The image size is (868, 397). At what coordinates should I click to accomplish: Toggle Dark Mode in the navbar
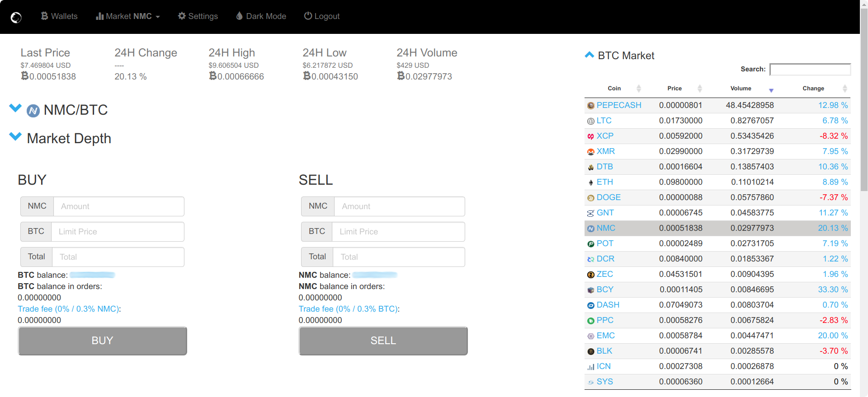click(x=261, y=16)
